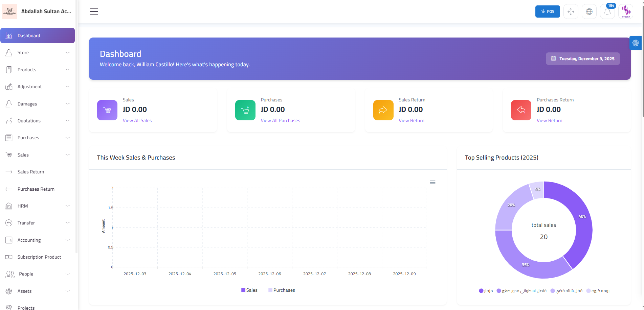The width and height of the screenshot is (644, 310).
Task: Click the red Purchases Return icon
Action: (x=521, y=110)
